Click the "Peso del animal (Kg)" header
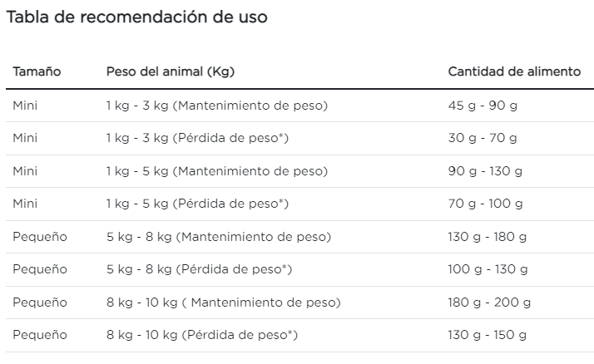Image resolution: width=594 pixels, height=364 pixels. [170, 72]
